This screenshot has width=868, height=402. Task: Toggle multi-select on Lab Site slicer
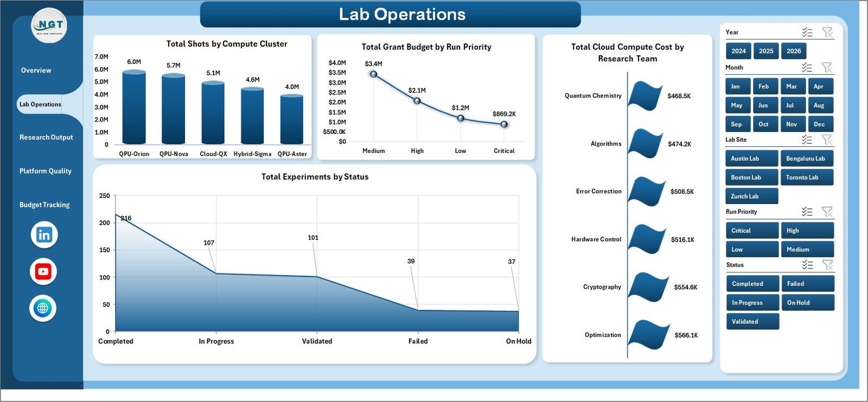click(x=807, y=140)
